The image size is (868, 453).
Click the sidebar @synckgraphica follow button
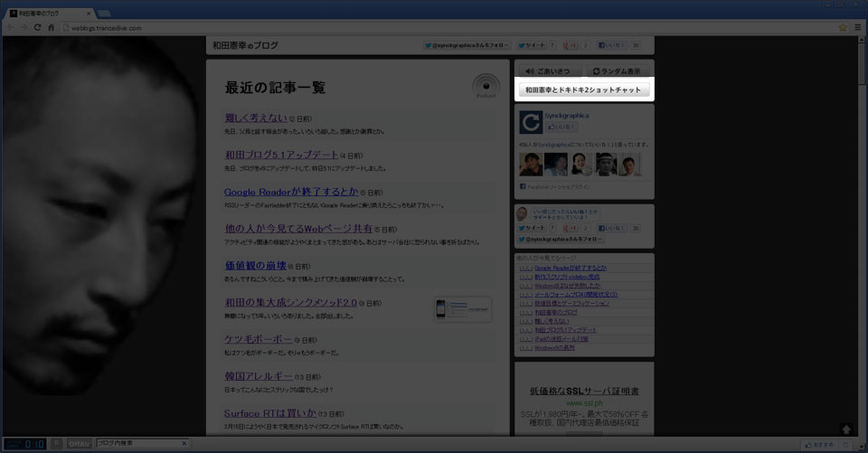tap(561, 240)
